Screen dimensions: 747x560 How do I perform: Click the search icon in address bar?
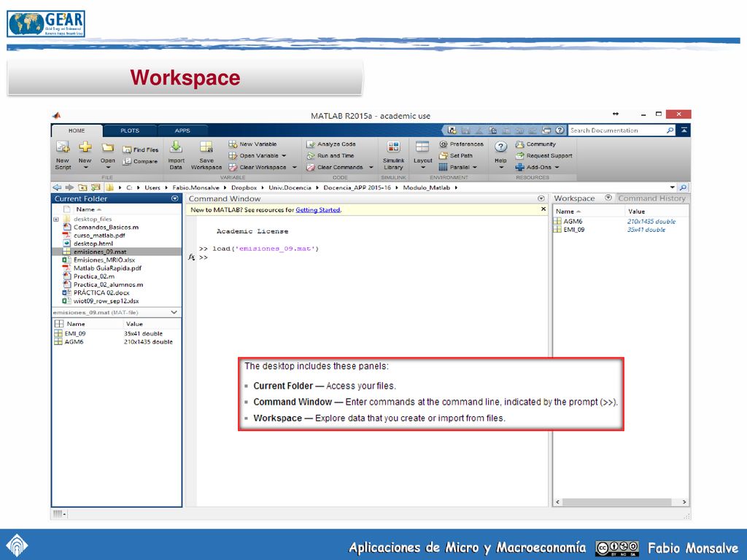tap(683, 187)
